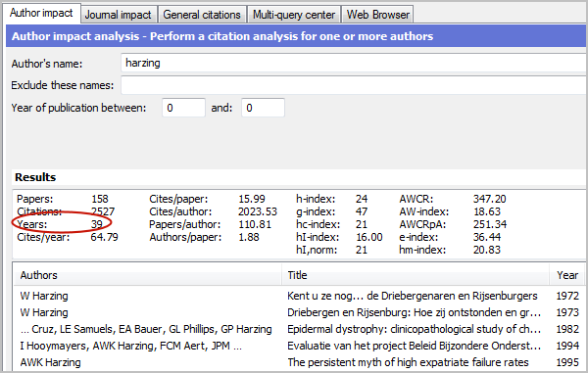The width and height of the screenshot is (588, 373).
Task: Click the AWCRpA value 251.34
Action: [x=490, y=224]
